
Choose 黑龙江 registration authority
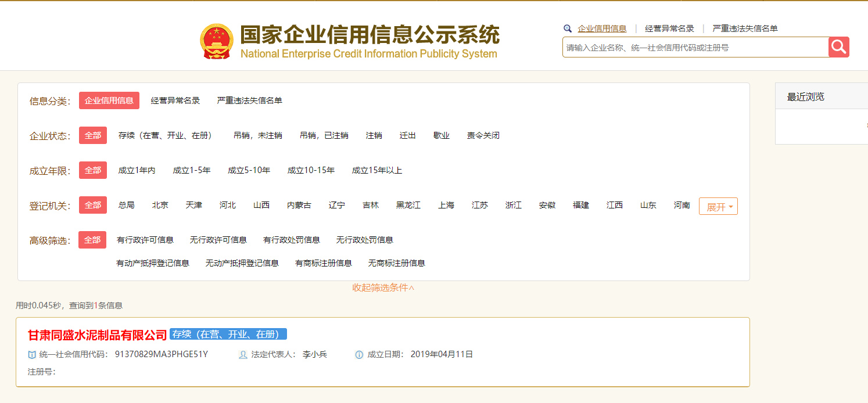tap(408, 205)
